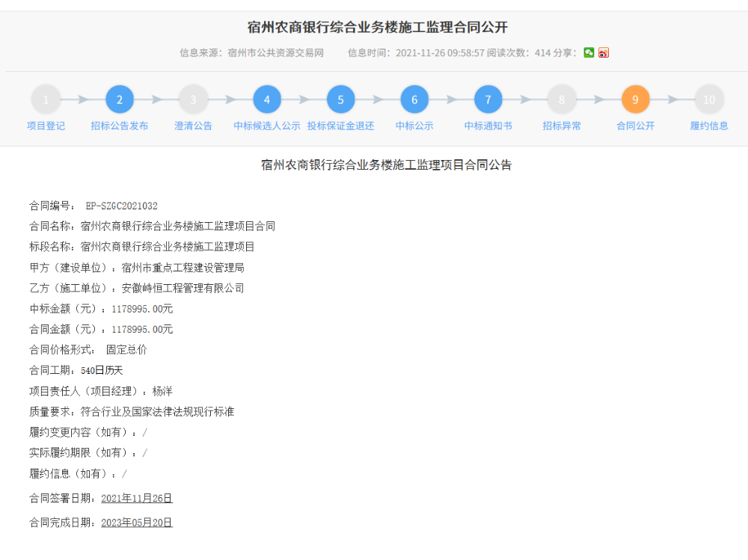Share via the green WeChat icon

589,52
